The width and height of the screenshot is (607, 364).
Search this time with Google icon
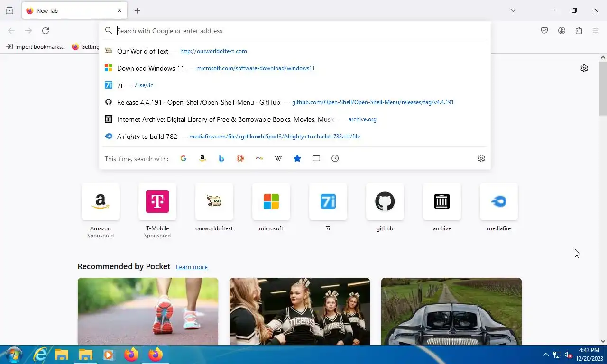click(184, 158)
